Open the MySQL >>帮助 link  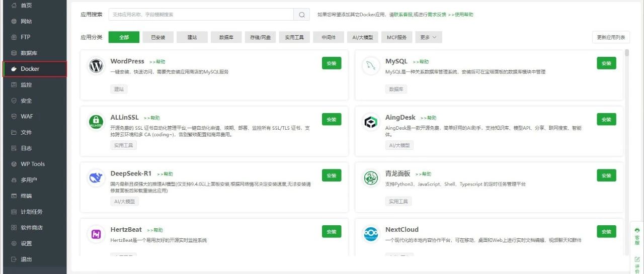click(x=421, y=62)
